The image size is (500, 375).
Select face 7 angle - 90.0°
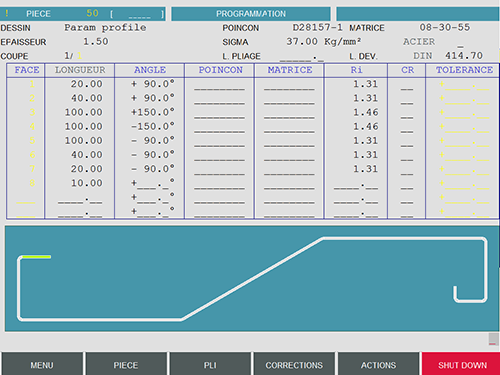(x=153, y=169)
